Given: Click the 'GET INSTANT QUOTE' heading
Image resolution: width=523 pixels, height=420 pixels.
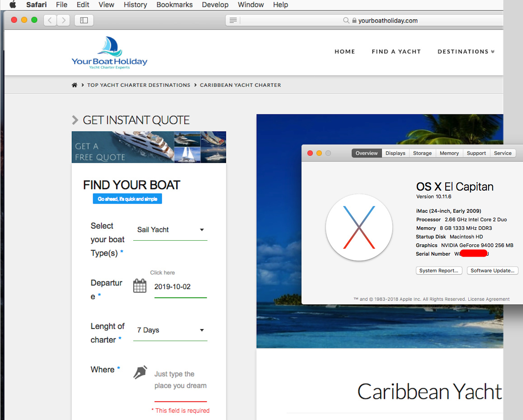Looking at the screenshot, I should (x=136, y=120).
